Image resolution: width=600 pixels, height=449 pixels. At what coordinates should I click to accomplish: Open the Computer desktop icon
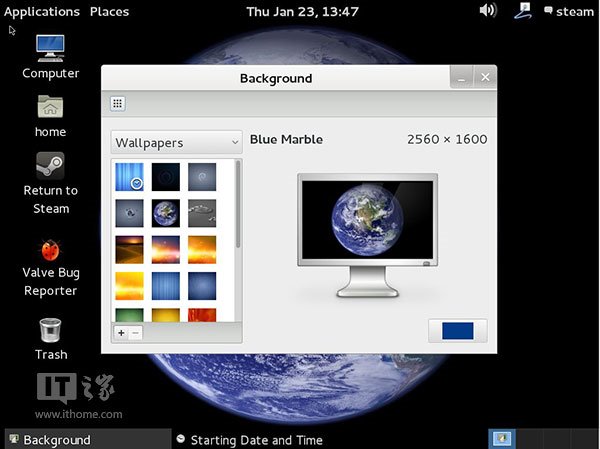(x=51, y=57)
